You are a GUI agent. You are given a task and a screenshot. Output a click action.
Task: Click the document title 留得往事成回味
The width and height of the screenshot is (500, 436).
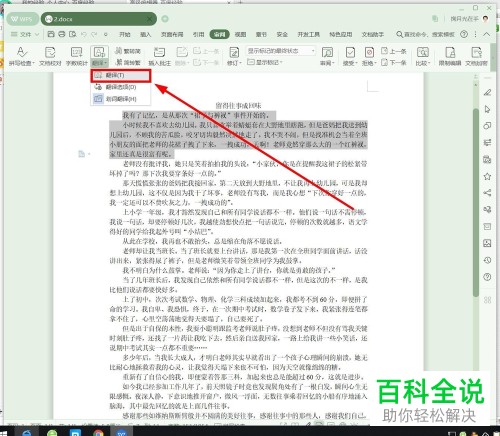238,106
